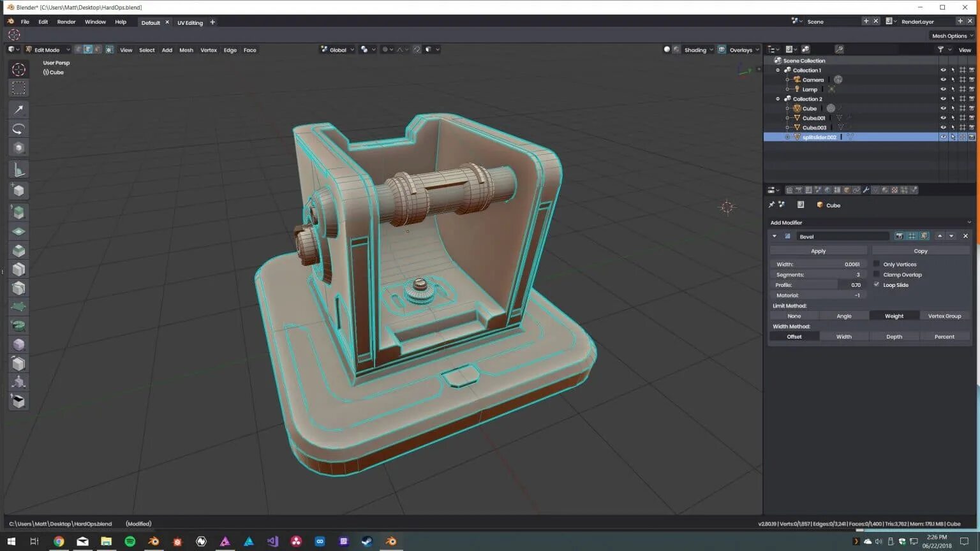Viewport: 980px width, 551px height.
Task: Expand the Add Modifier dropdown
Action: point(870,223)
